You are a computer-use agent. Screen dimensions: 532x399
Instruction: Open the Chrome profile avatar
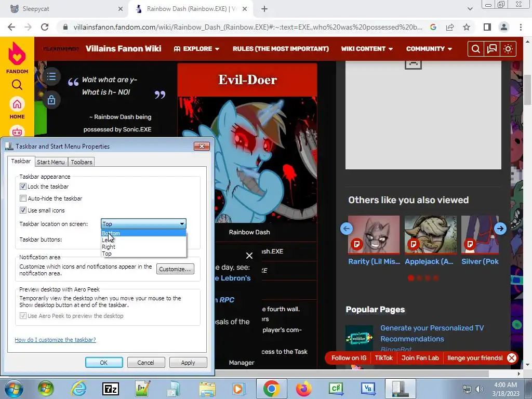(x=504, y=27)
